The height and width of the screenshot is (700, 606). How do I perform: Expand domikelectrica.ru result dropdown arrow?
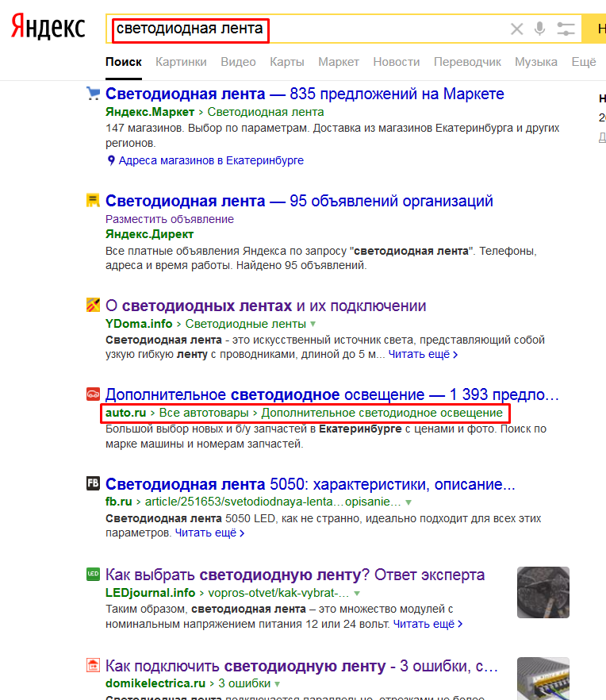(x=277, y=684)
